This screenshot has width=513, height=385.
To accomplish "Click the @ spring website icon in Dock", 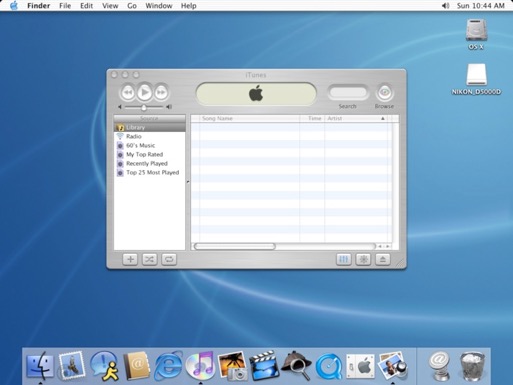I will tap(439, 366).
